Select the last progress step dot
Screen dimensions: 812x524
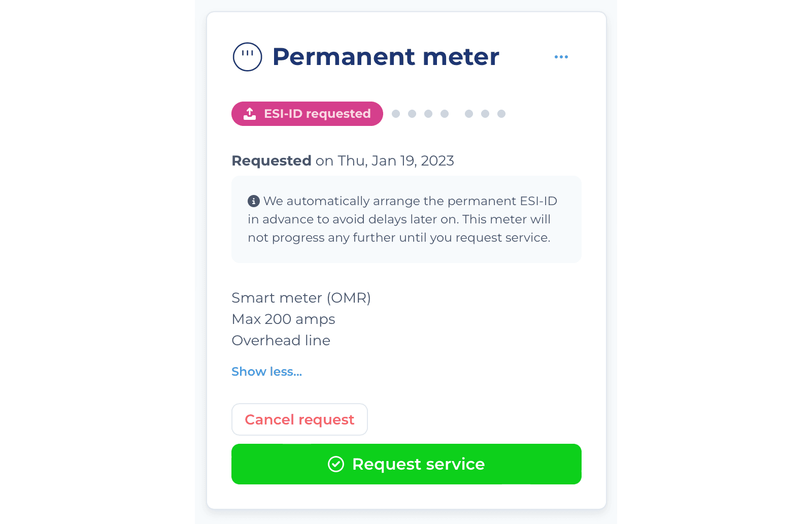click(501, 114)
